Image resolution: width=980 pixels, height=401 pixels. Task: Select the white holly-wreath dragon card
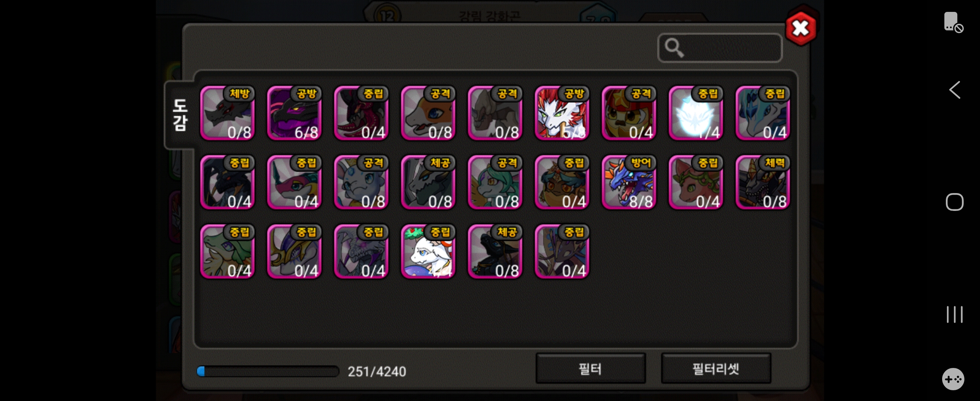(428, 251)
